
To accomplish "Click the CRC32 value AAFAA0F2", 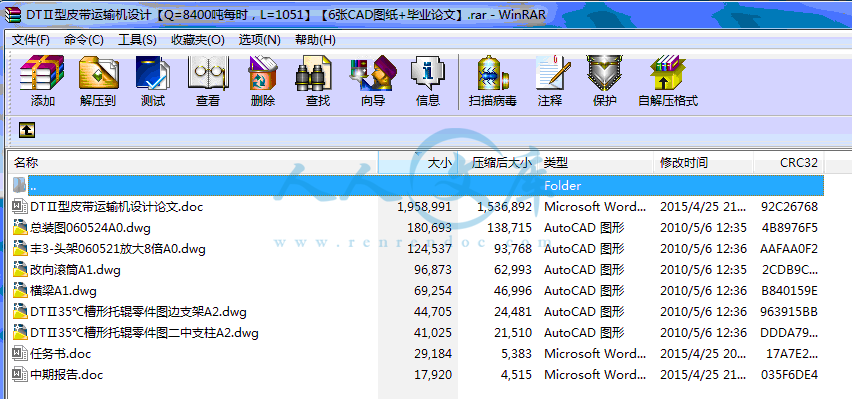I will pyautogui.click(x=789, y=249).
